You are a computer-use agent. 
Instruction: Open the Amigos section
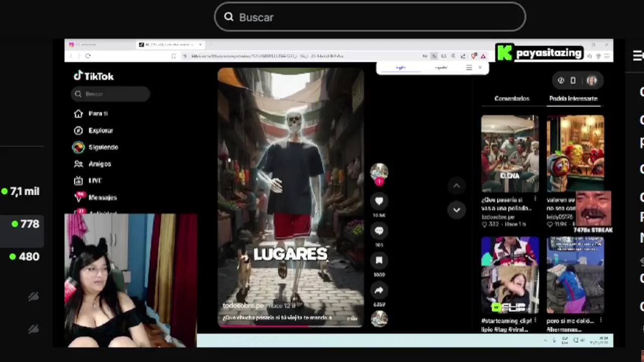[x=92, y=164]
